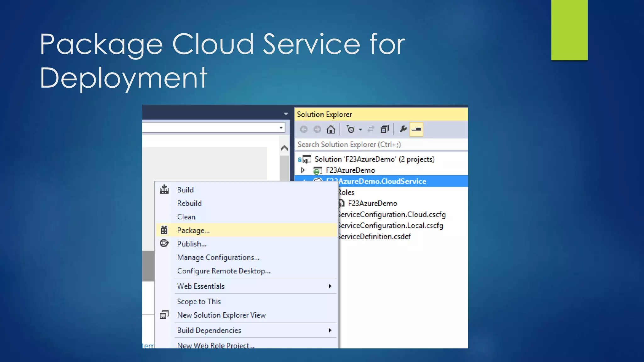This screenshot has width=644, height=362.
Task: Choose Rebuild from the context menu
Action: click(189, 203)
